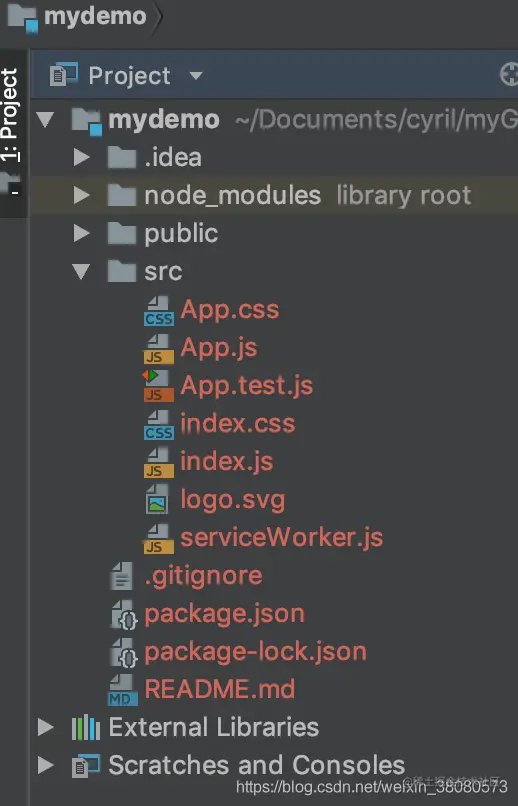Select the package-lock.json file
Viewport: 518px width, 806px height.
(x=255, y=652)
